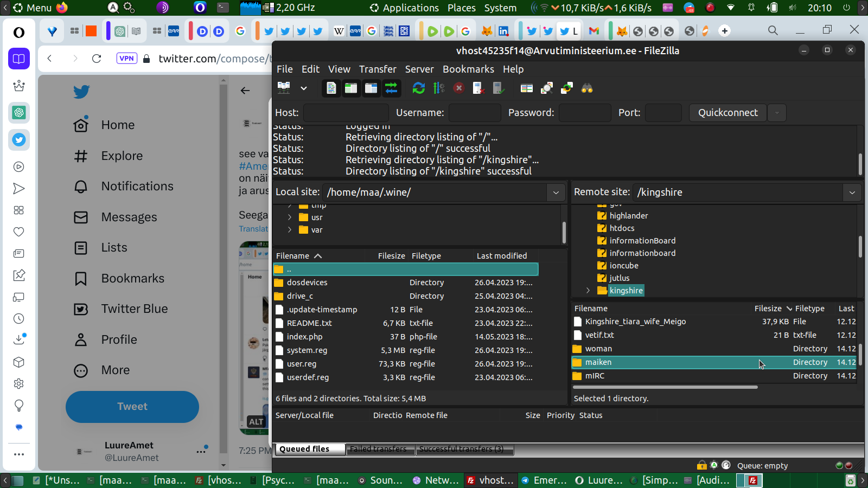Expand the kingshire folder in remote tree
Viewport: 868px width, 488px height.
[x=588, y=291]
